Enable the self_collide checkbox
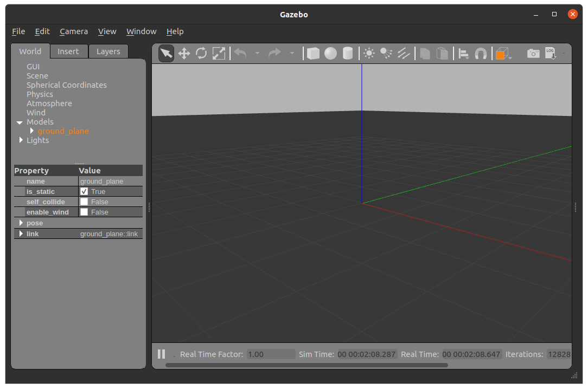The width and height of the screenshot is (588, 389). 84,202
